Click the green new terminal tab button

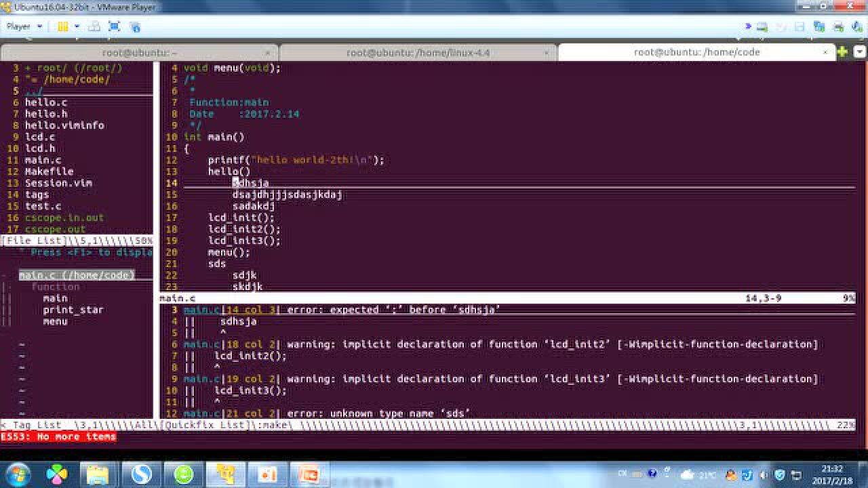pyautogui.click(x=842, y=52)
